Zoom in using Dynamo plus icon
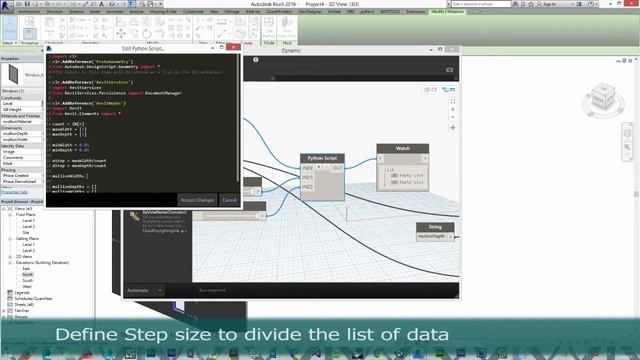Image resolution: width=640 pixels, height=360 pixels. click(453, 109)
